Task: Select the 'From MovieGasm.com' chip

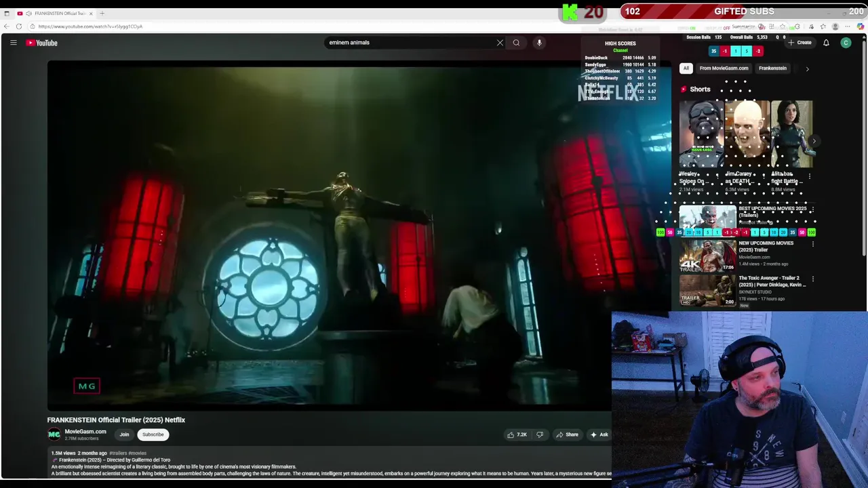Action: coord(724,68)
